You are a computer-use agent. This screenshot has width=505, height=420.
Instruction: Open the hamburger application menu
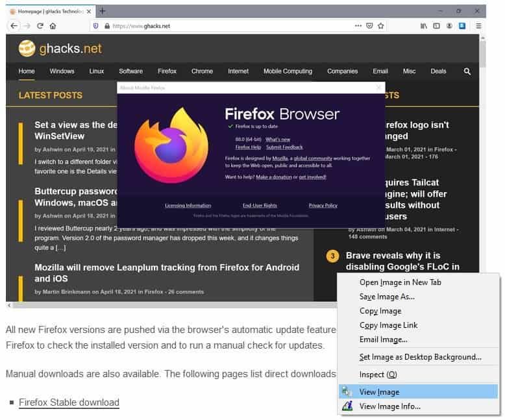(x=478, y=26)
